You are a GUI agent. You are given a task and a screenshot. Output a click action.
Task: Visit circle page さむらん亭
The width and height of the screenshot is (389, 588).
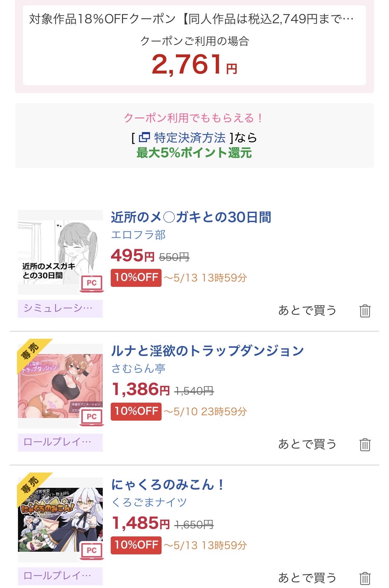point(138,369)
